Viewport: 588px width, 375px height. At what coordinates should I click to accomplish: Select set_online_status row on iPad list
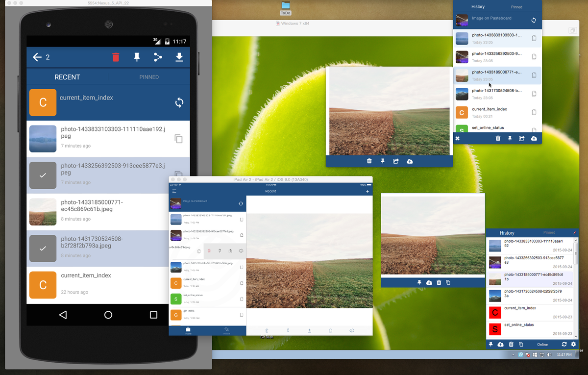tap(207, 299)
